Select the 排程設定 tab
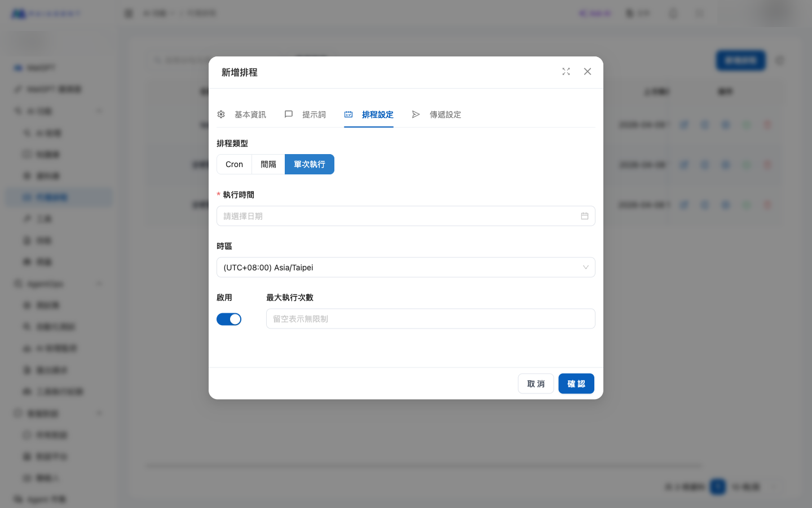Image resolution: width=812 pixels, height=508 pixels. [x=369, y=115]
